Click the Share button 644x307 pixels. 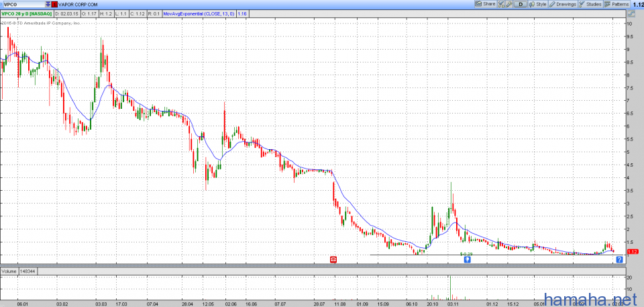click(x=485, y=4)
